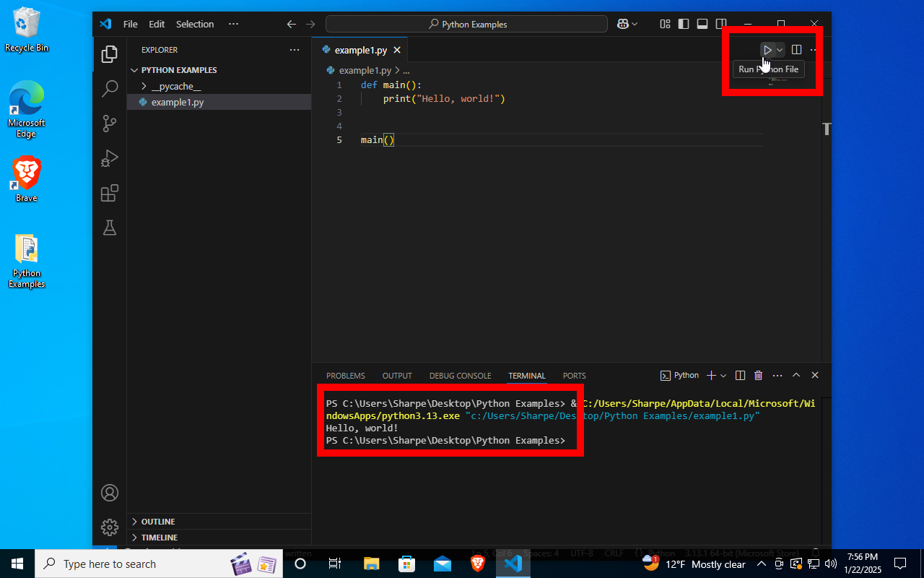Expand the __pycache__ folder
This screenshot has height=578, width=924.
click(176, 86)
